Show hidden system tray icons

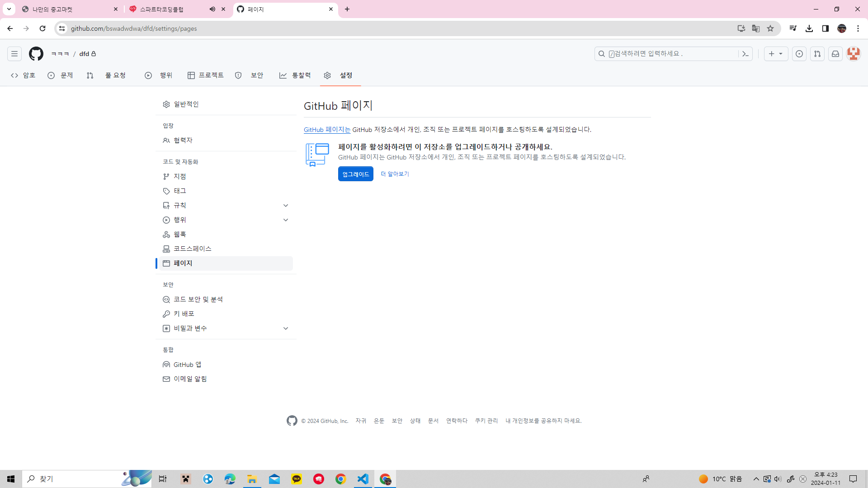pos(756,479)
